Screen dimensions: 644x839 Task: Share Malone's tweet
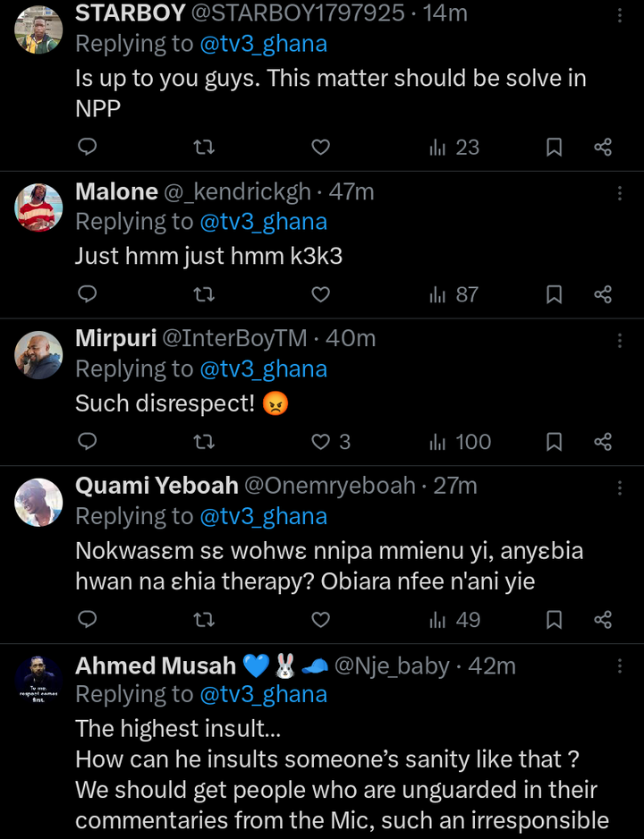pos(603,294)
